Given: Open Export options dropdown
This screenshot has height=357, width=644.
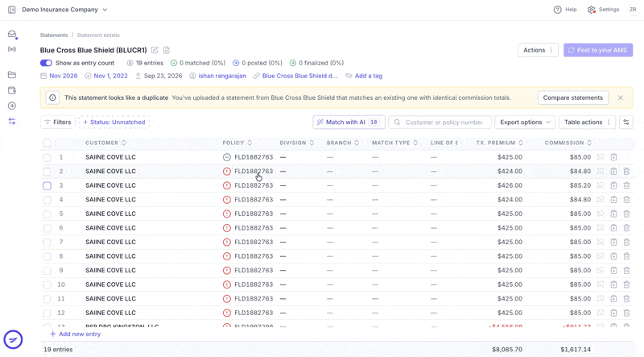Looking at the screenshot, I should pos(525,122).
